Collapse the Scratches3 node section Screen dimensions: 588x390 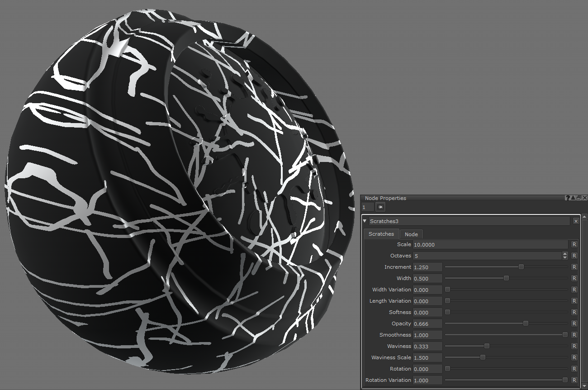365,221
